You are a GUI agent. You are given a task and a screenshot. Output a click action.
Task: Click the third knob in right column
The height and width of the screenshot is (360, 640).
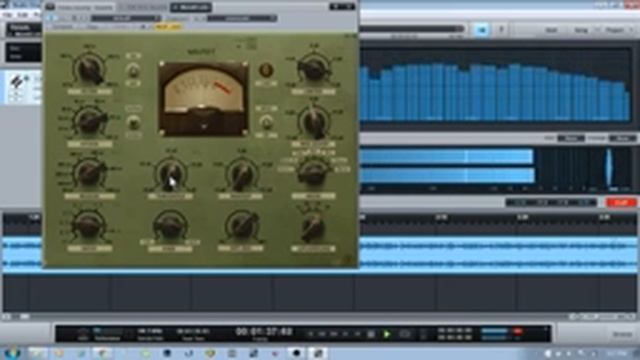313,173
